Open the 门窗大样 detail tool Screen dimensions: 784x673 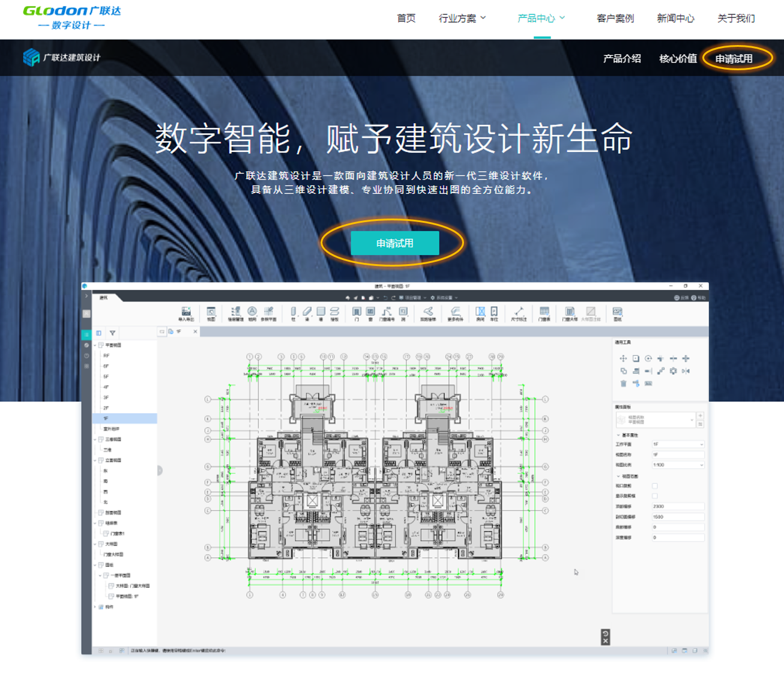click(x=570, y=313)
